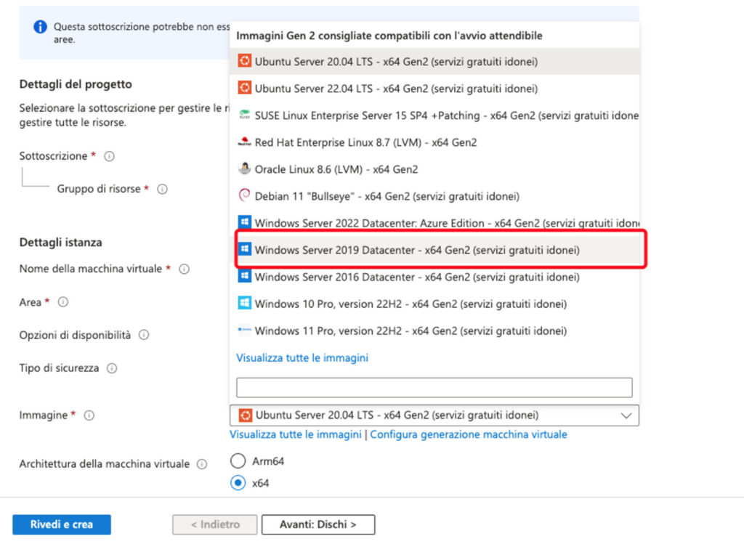Select the Arm64 architecture radio button
The height and width of the screenshot is (560, 744).
(238, 461)
